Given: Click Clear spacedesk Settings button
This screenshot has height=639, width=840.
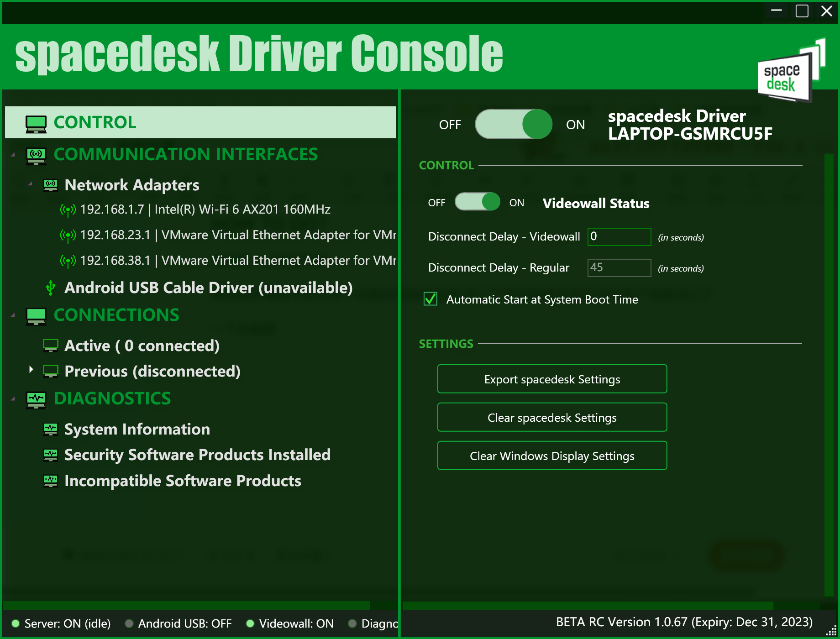Looking at the screenshot, I should tap(552, 417).
